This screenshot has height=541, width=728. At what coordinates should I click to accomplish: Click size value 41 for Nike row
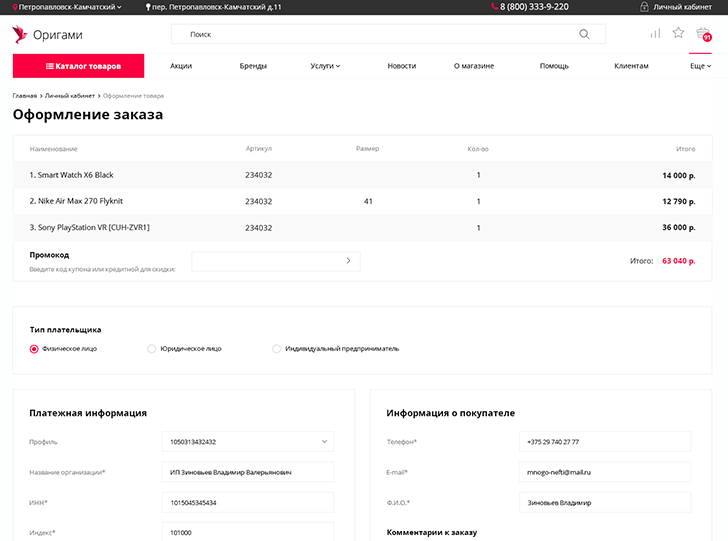click(368, 202)
